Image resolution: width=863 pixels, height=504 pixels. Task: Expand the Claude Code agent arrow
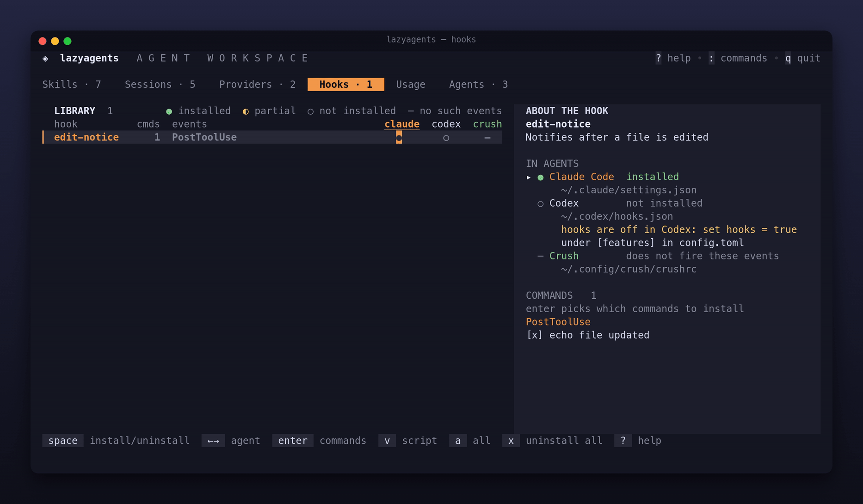(529, 177)
